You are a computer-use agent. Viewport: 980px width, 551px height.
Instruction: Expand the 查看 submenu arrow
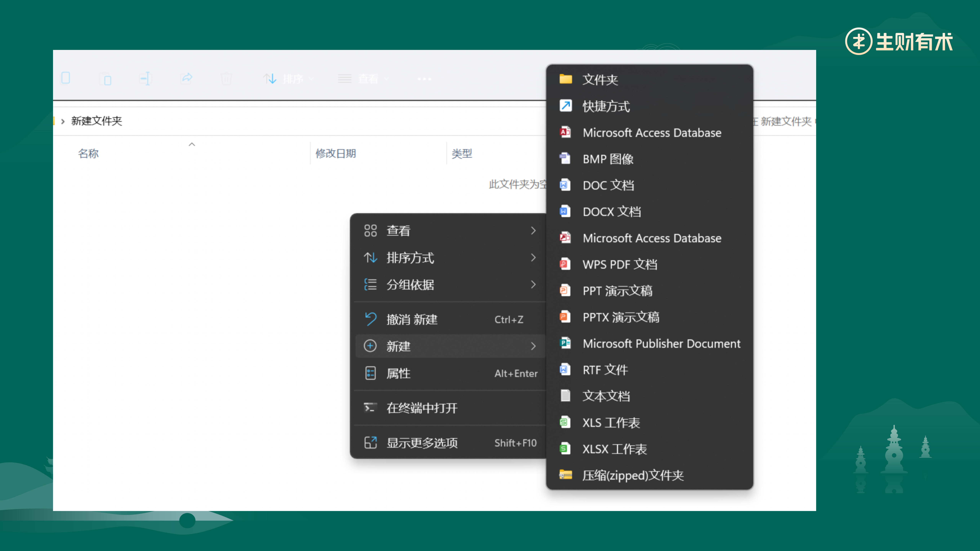tap(533, 230)
